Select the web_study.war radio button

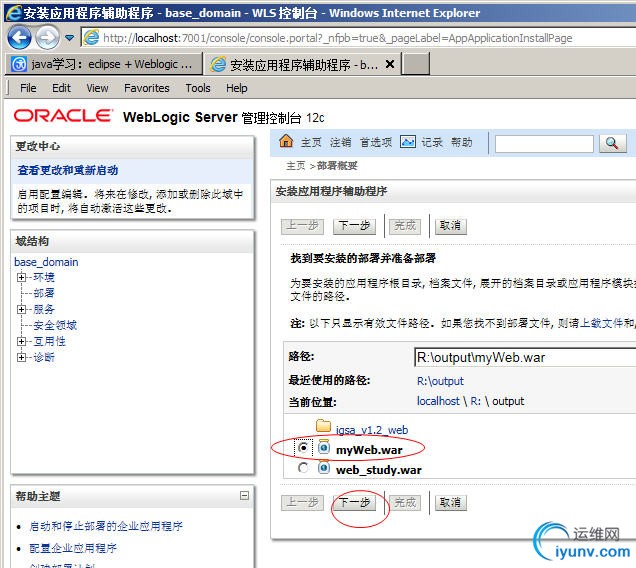click(303, 468)
